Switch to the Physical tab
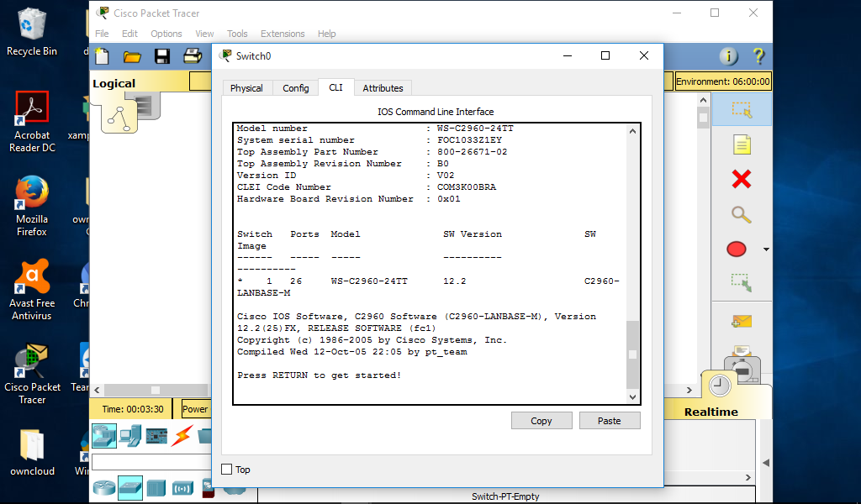Screen dimensions: 861x504 point(246,87)
